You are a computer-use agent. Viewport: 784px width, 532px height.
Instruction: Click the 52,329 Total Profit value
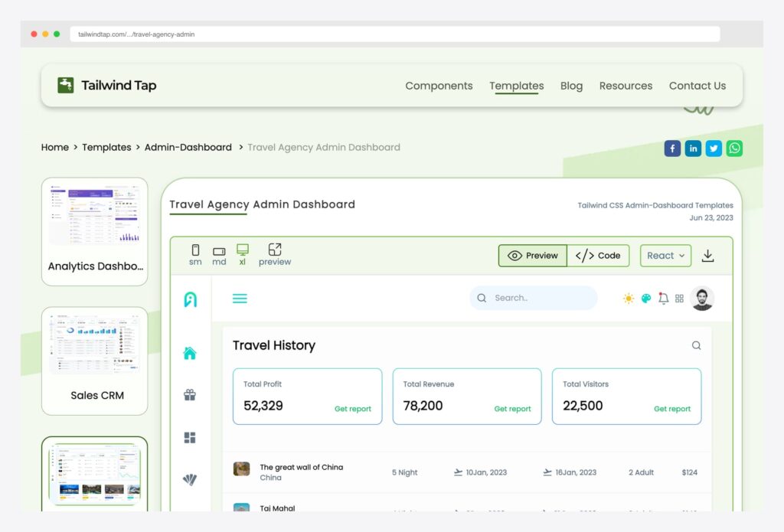coord(263,406)
